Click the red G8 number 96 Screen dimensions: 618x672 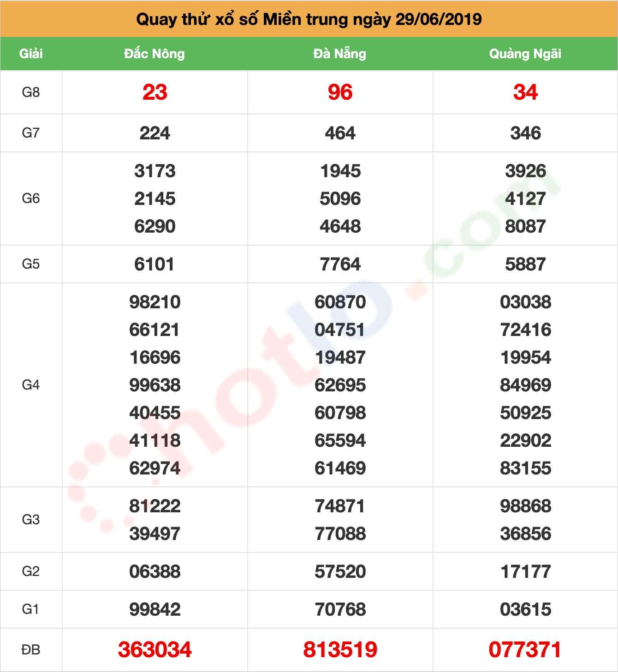pos(340,92)
